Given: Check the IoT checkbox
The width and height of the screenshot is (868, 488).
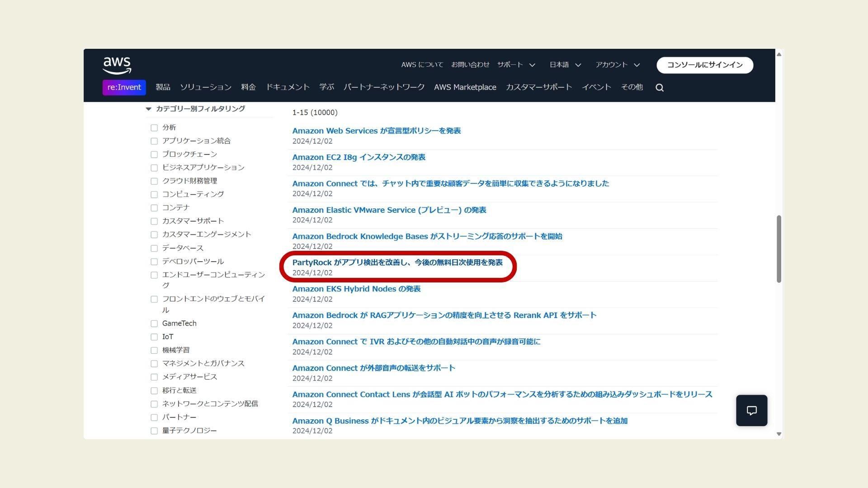Looking at the screenshot, I should point(154,337).
